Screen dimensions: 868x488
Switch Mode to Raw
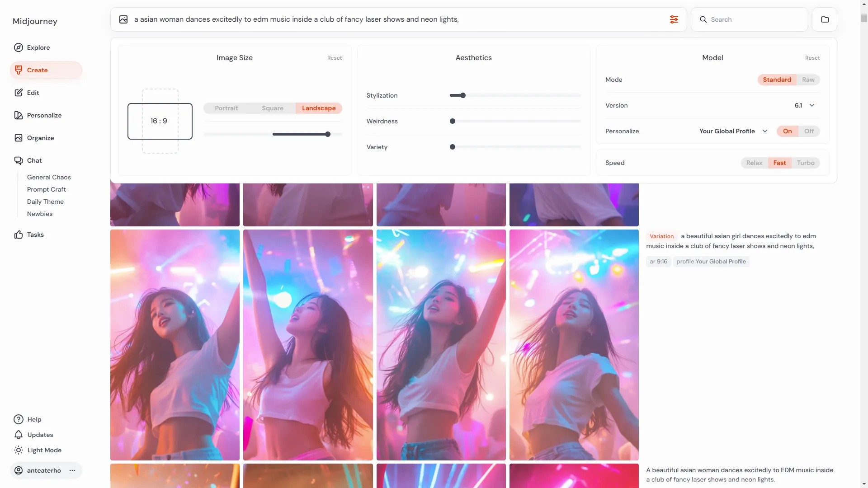pos(808,80)
